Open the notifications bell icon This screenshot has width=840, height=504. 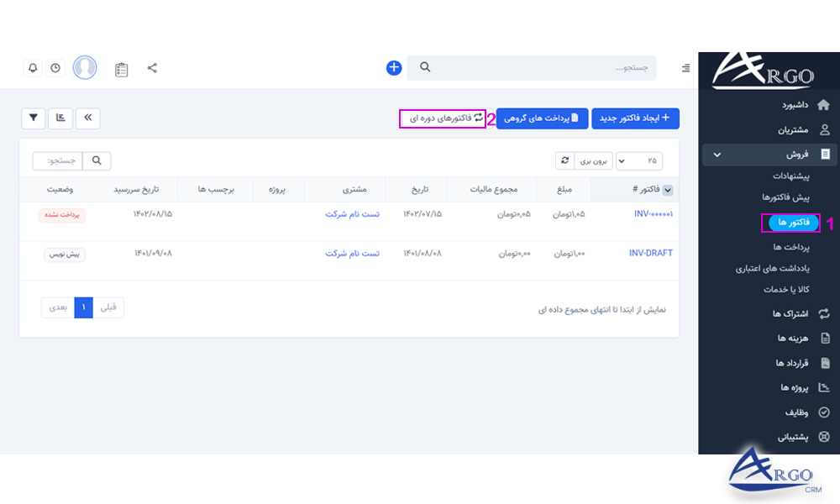tap(32, 67)
